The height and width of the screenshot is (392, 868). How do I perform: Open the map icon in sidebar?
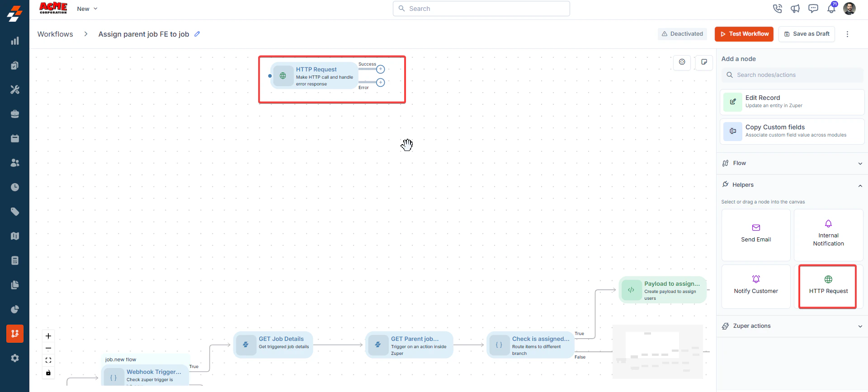coord(15,236)
